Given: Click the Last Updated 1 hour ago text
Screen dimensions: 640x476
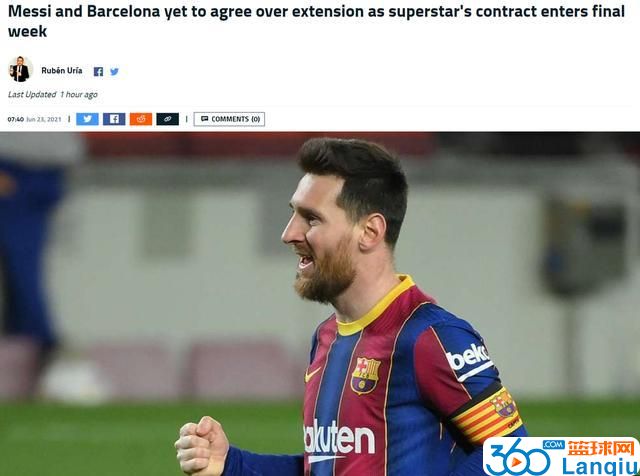Looking at the screenshot, I should click(53, 95).
